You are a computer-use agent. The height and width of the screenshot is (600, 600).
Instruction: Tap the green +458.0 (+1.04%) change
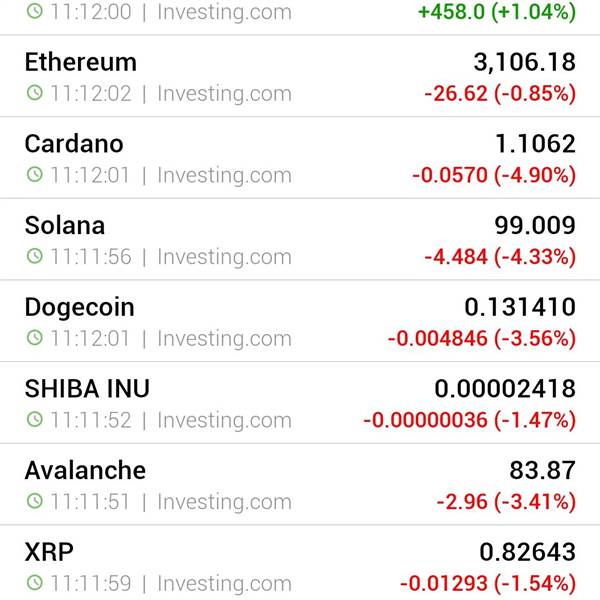click(497, 12)
